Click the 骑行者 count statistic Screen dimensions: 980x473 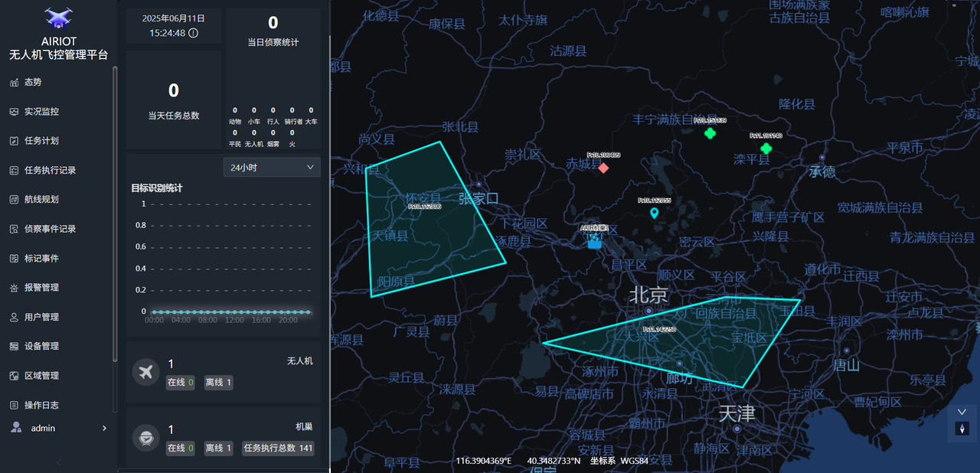coord(292,116)
